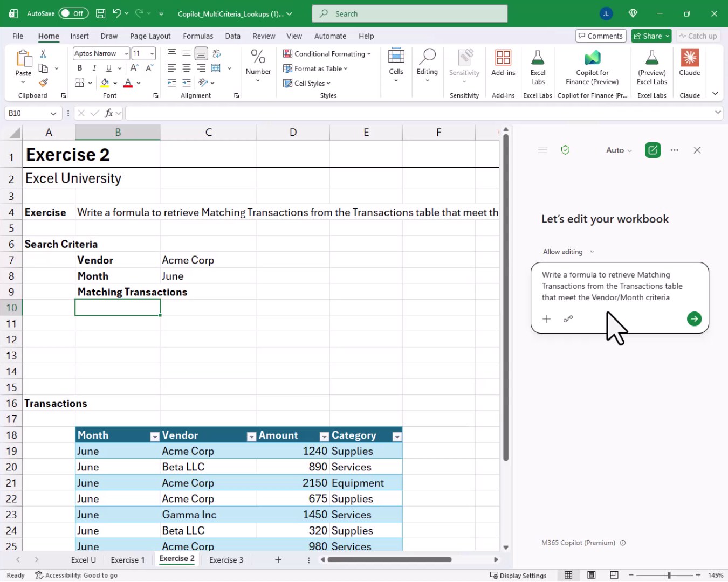Open the Copilot pane more options ellipsis
The height and width of the screenshot is (582, 728).
tap(675, 150)
